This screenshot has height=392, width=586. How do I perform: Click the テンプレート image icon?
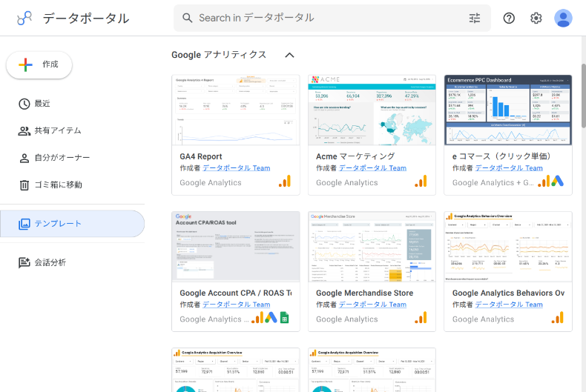tap(24, 224)
